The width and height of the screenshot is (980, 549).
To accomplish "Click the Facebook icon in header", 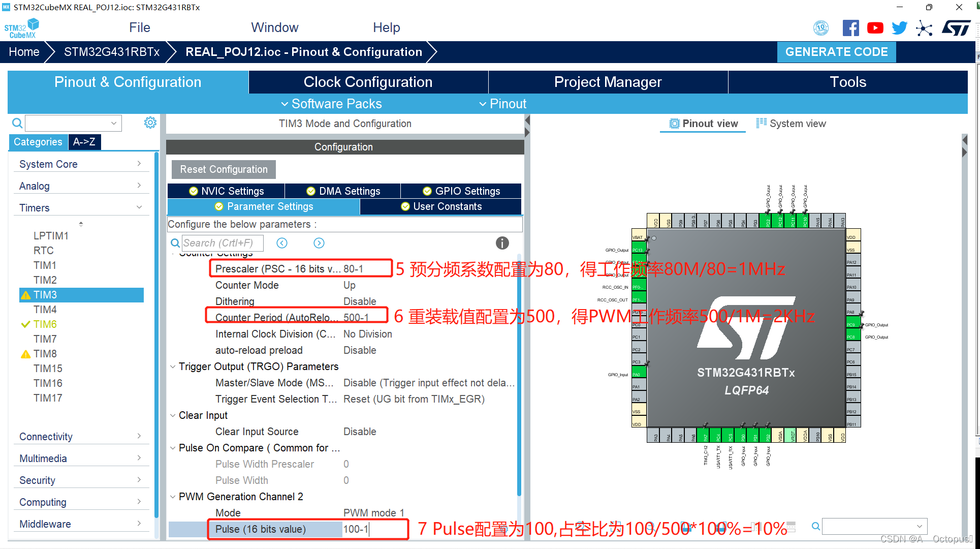I will (x=850, y=28).
